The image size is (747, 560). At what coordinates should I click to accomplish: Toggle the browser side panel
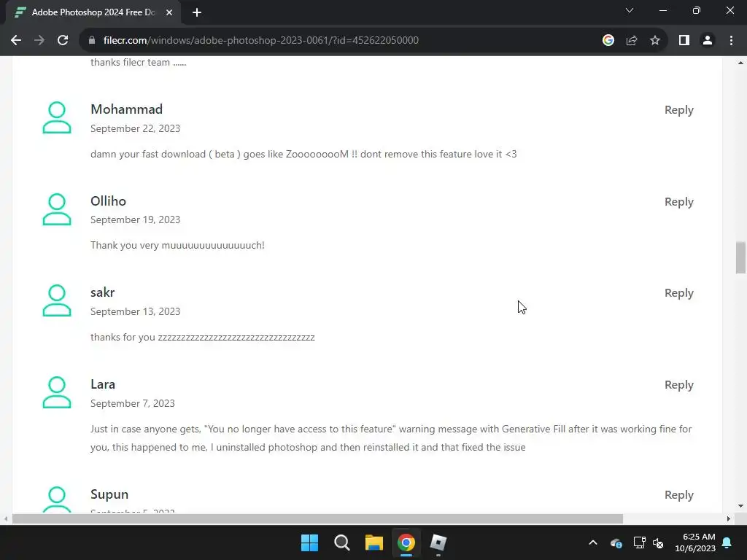tap(684, 41)
